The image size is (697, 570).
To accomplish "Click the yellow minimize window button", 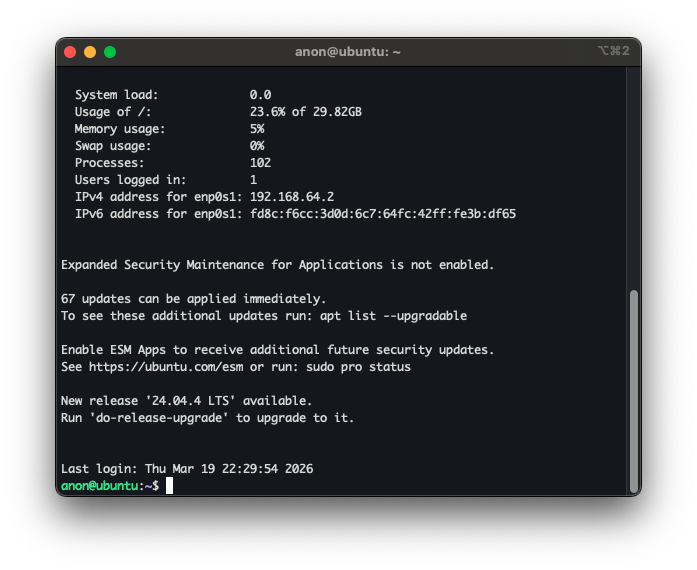I will (90, 52).
